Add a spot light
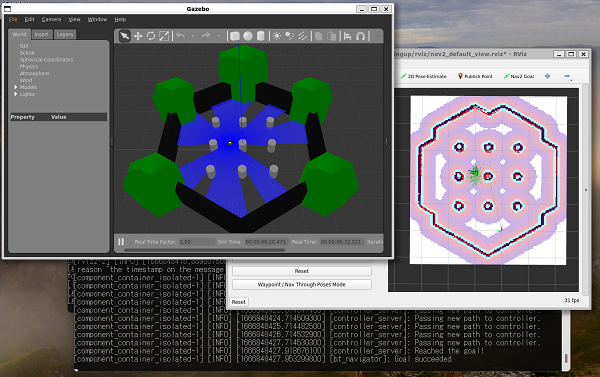 [x=289, y=36]
